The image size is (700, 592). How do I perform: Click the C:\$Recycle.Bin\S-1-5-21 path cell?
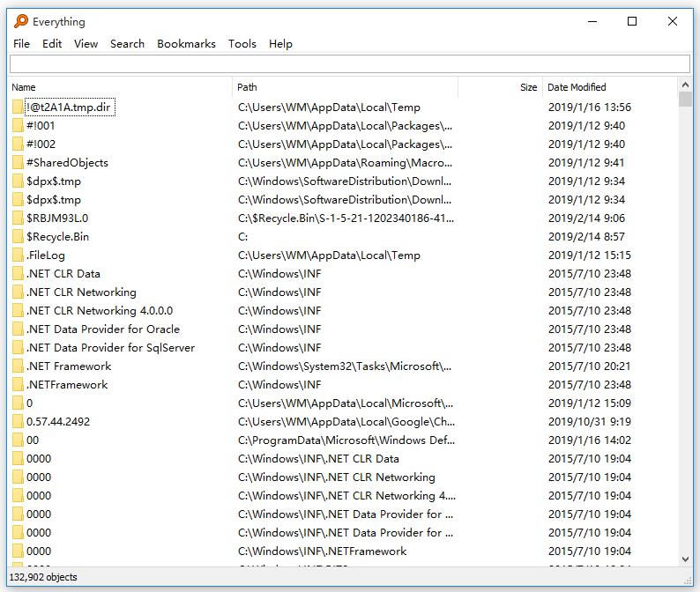pyautogui.click(x=346, y=218)
